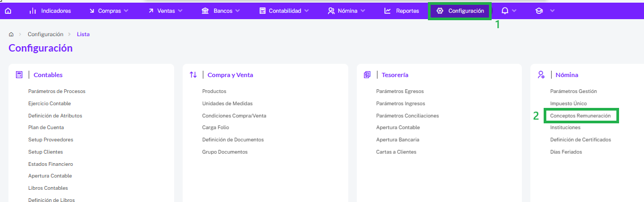Open the notifications bell icon
The image size is (644, 202).
pos(504,11)
